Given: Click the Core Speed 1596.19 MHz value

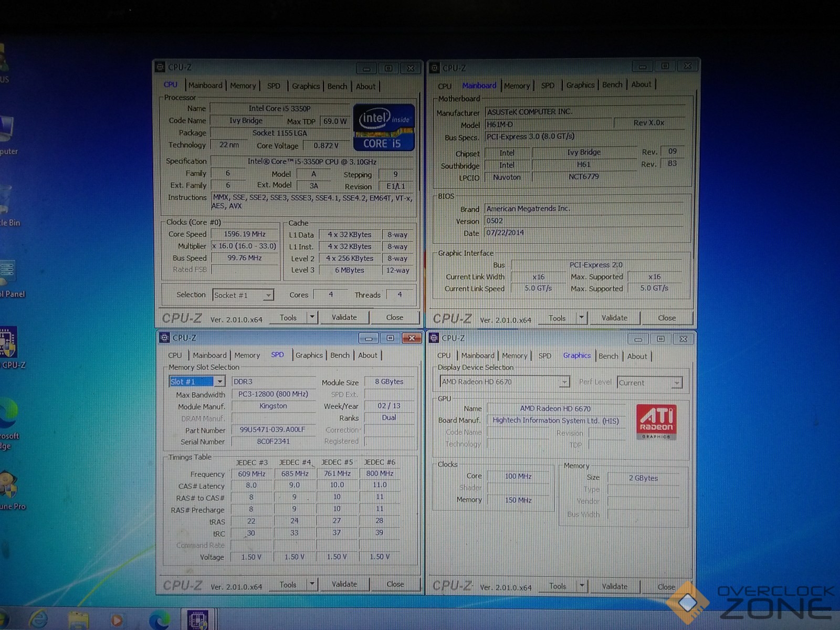Looking at the screenshot, I should tap(245, 234).
